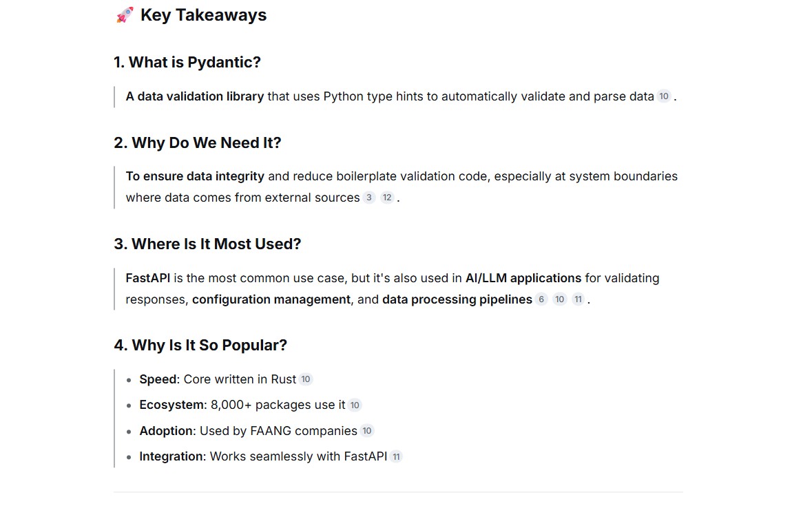
Task: Open citation 11 after 'data processing pipelines'
Action: click(x=578, y=299)
